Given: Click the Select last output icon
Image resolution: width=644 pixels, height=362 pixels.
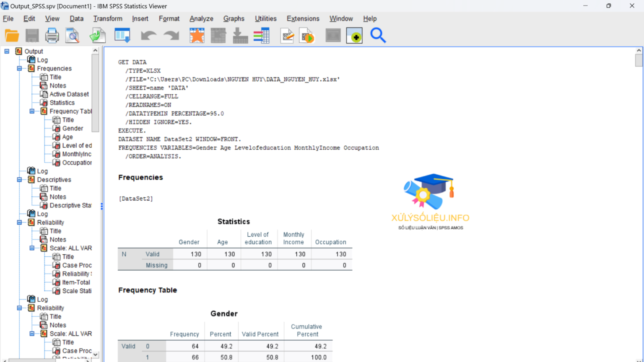Looking at the screenshot, I should pos(354,36).
